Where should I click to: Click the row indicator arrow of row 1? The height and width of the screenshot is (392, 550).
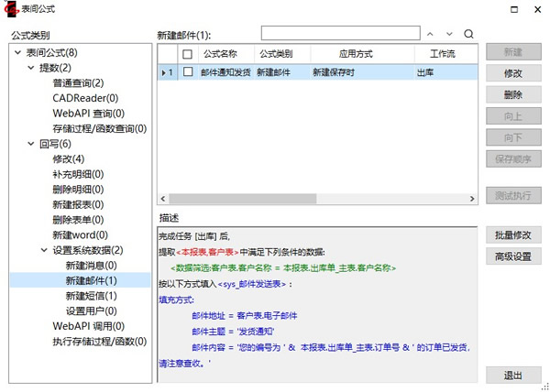point(165,71)
